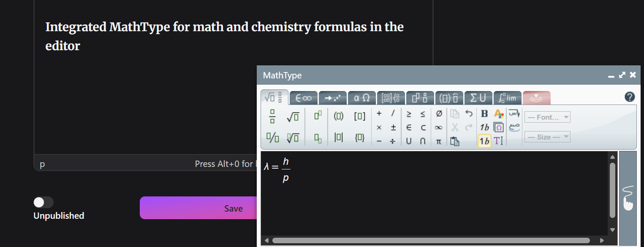This screenshot has height=247, width=644.
Task: Insert an nth root template
Action: click(293, 137)
